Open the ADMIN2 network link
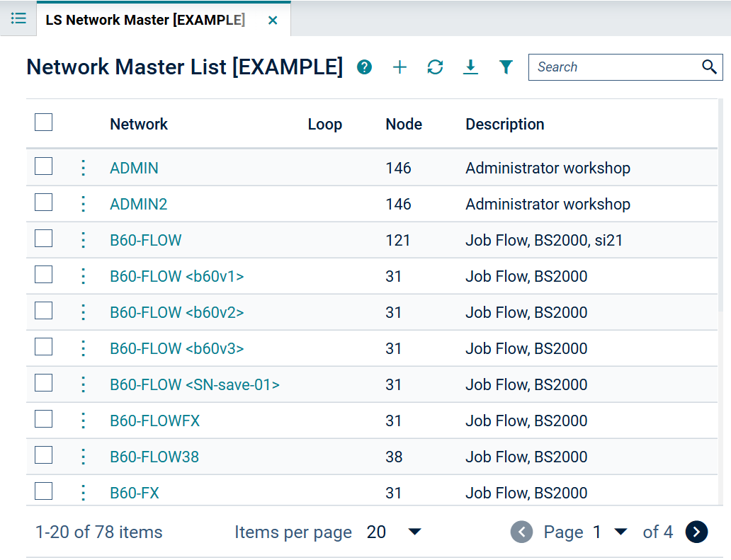The image size is (731, 560). [138, 204]
